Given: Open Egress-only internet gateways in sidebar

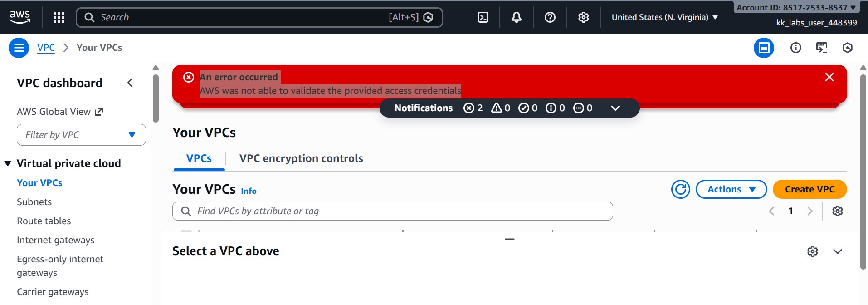Looking at the screenshot, I should [x=60, y=266].
